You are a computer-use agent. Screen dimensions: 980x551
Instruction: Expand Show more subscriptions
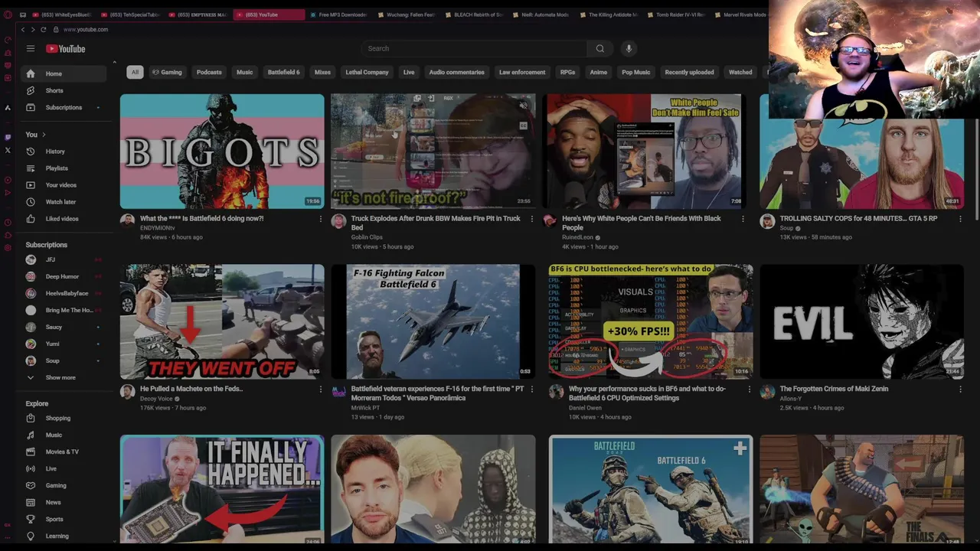tap(65, 377)
